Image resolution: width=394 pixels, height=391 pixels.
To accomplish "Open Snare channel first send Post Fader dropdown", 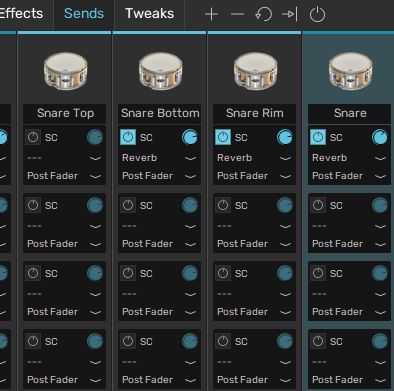I will (x=349, y=176).
